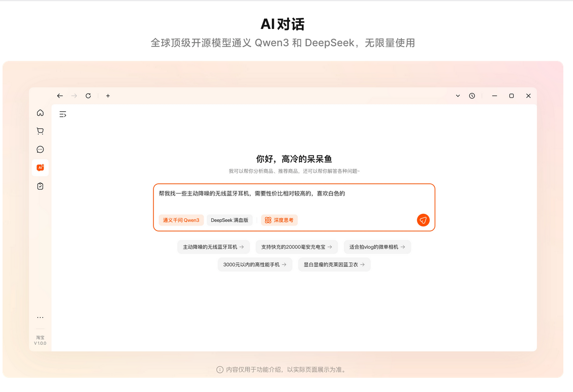
Task: Open the shopping cart in sidebar
Action: [x=40, y=131]
